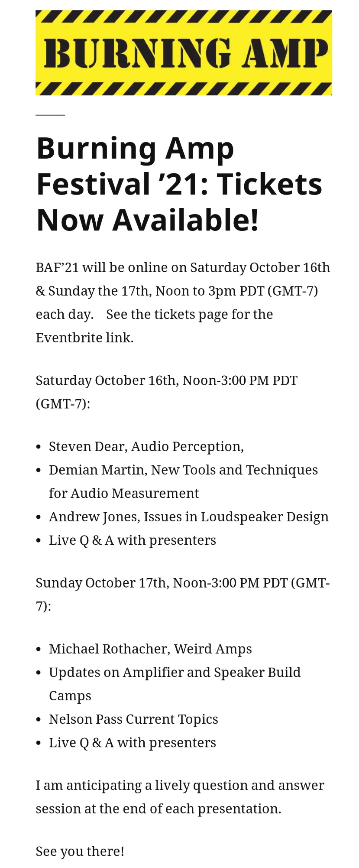Click the Burning Amp banner logo
The image size is (359, 868).
(184, 52)
